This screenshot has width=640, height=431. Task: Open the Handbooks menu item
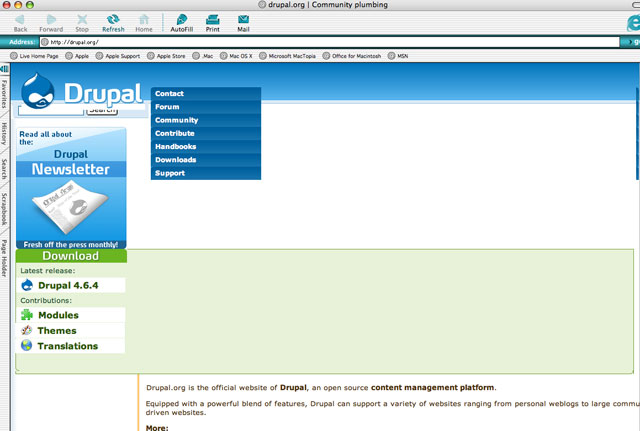tap(206, 147)
